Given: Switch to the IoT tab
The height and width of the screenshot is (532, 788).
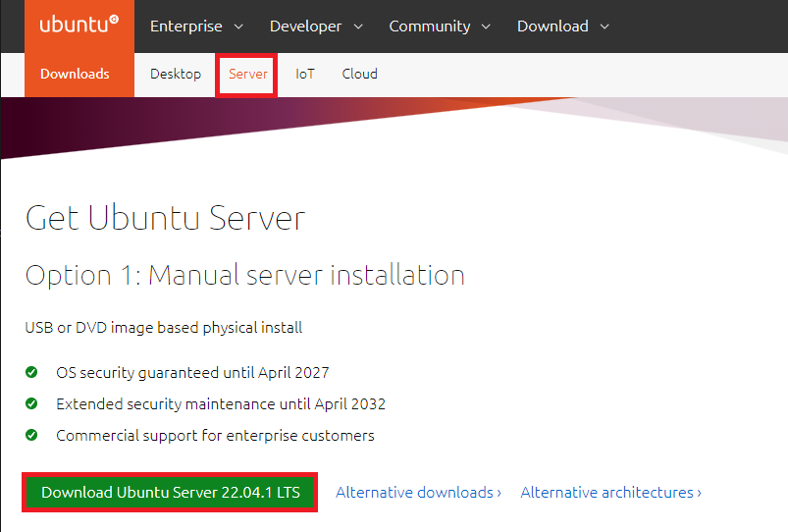Looking at the screenshot, I should tap(305, 74).
